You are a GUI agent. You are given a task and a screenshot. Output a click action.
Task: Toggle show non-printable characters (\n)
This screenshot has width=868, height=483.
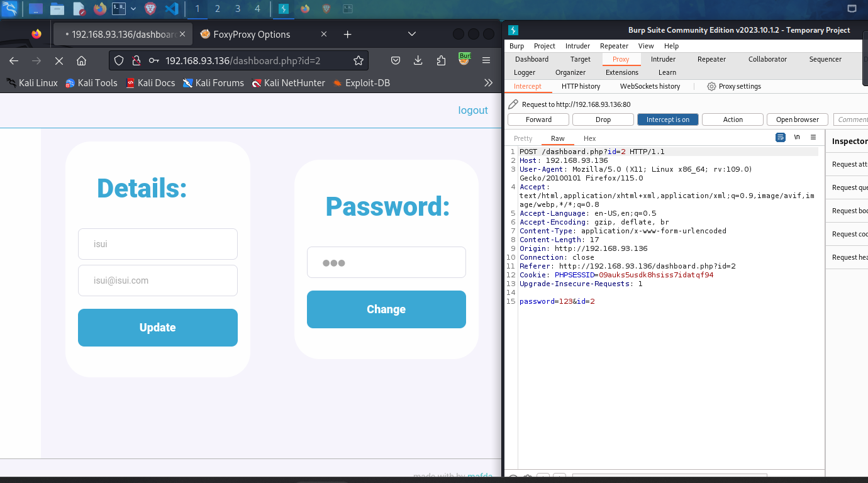(x=797, y=138)
